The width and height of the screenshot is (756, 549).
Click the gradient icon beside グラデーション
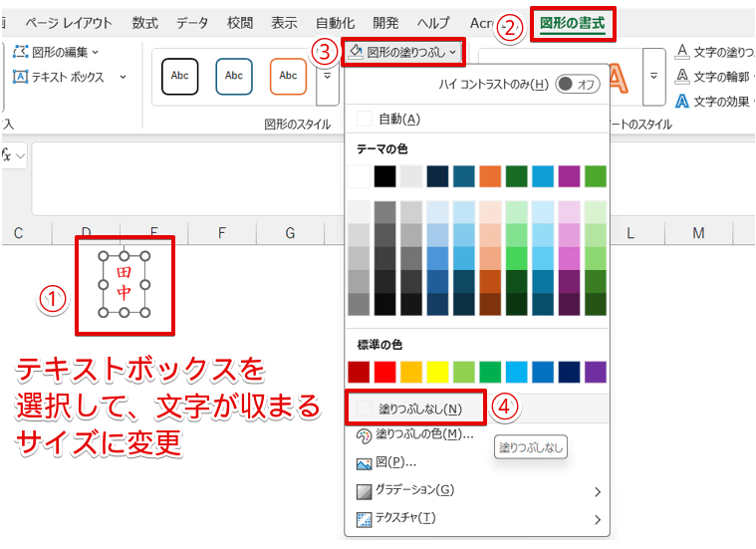pos(364,491)
